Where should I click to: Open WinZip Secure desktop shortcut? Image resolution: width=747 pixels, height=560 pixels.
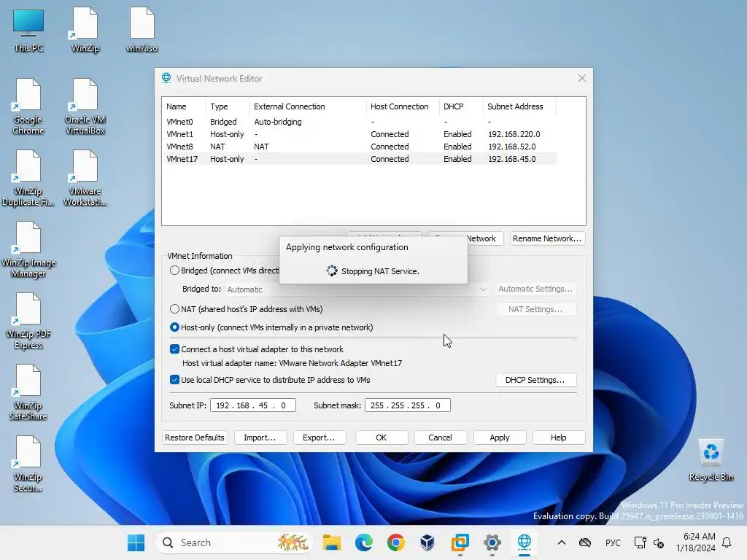(28, 464)
